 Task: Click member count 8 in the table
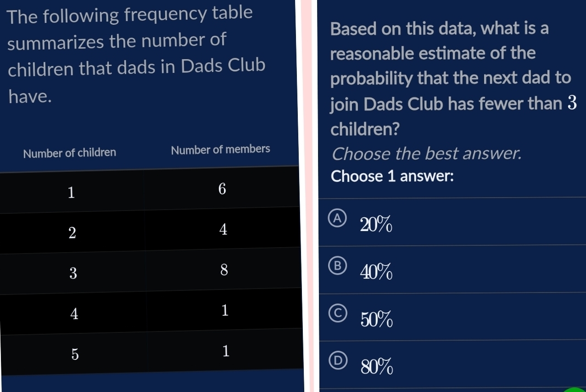(x=224, y=271)
